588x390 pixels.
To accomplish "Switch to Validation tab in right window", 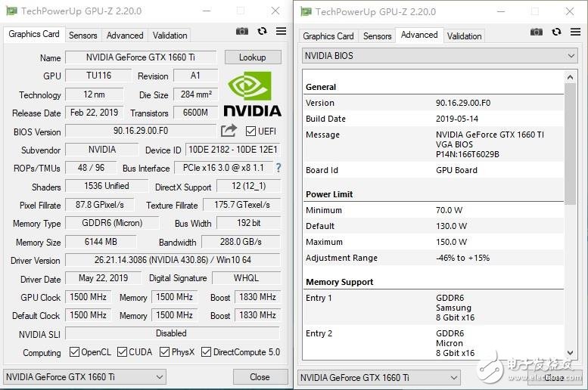I will click(x=464, y=36).
